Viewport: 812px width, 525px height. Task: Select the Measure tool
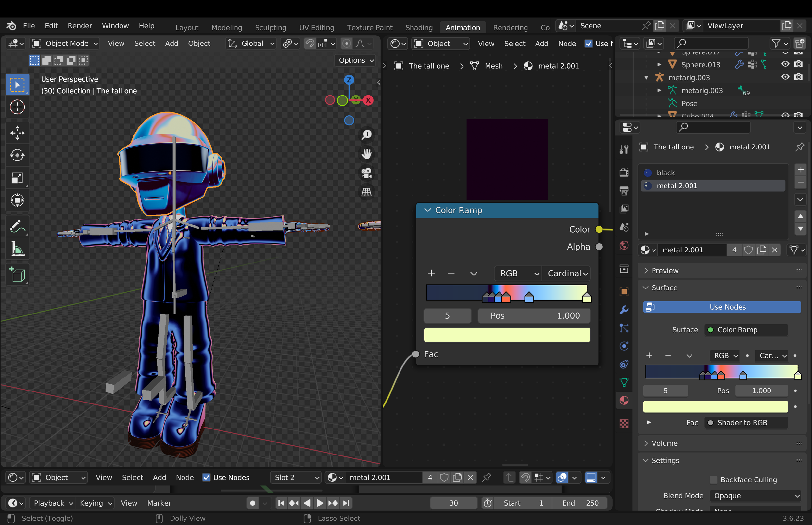point(17,249)
